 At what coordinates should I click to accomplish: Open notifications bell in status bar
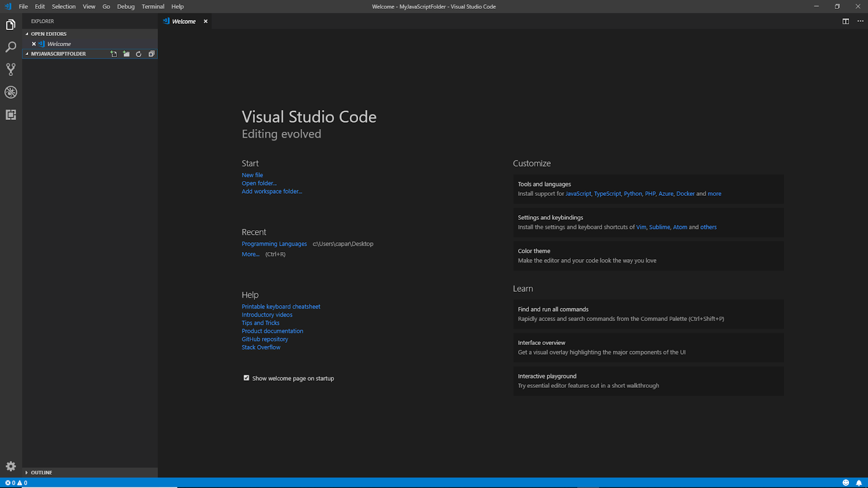click(859, 482)
